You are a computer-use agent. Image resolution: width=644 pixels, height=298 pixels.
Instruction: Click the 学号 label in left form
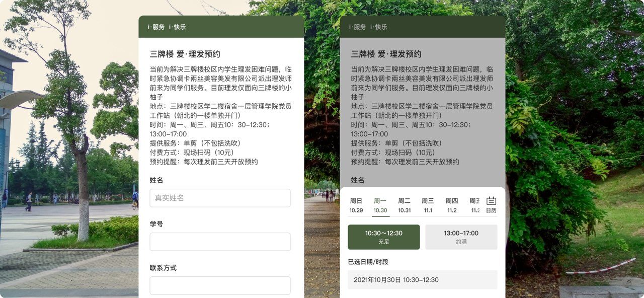(x=156, y=224)
